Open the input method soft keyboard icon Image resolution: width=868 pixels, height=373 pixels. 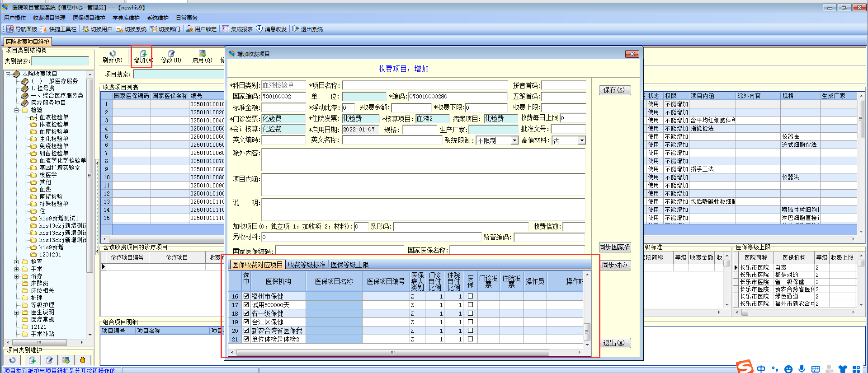click(x=816, y=369)
